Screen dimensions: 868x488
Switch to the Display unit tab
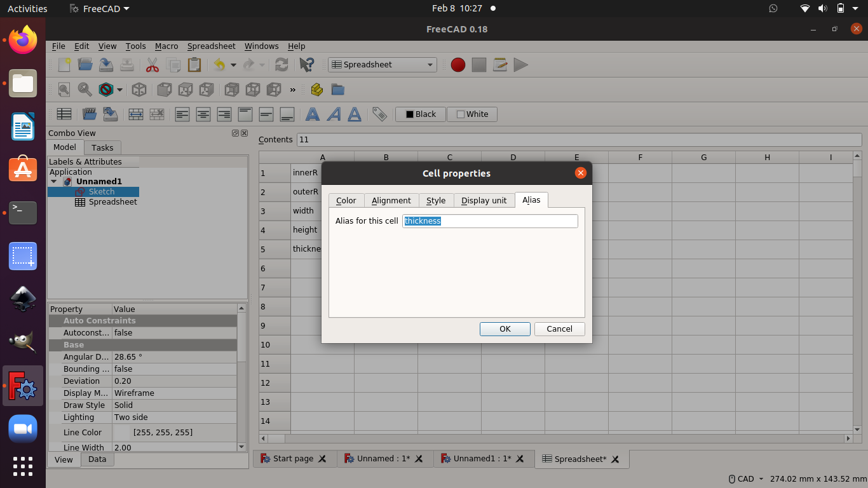click(484, 200)
